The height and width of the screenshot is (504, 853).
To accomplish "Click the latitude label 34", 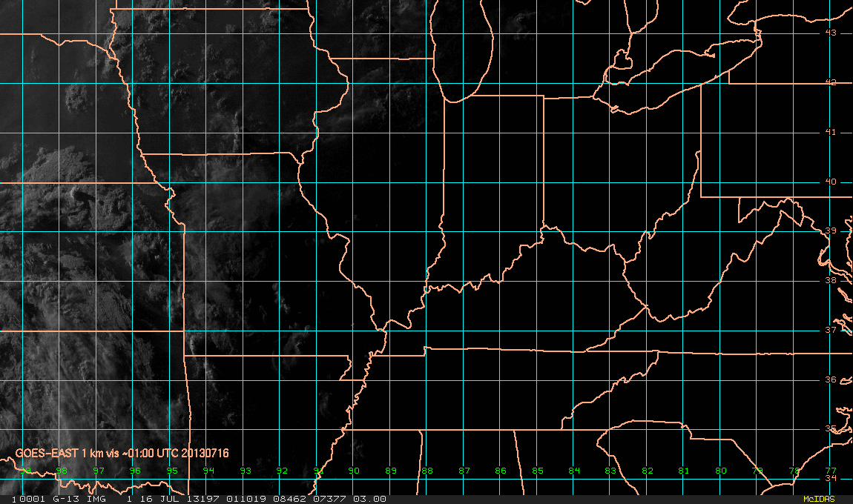I will [x=831, y=478].
